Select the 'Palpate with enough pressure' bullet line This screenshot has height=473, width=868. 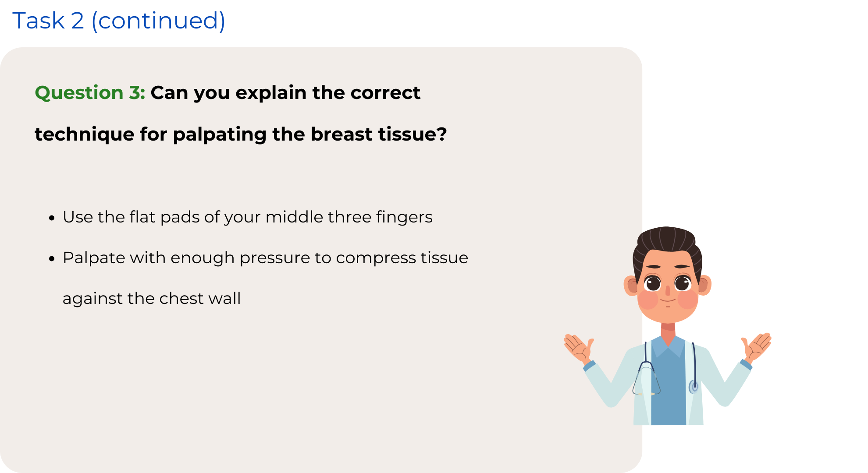(265, 258)
